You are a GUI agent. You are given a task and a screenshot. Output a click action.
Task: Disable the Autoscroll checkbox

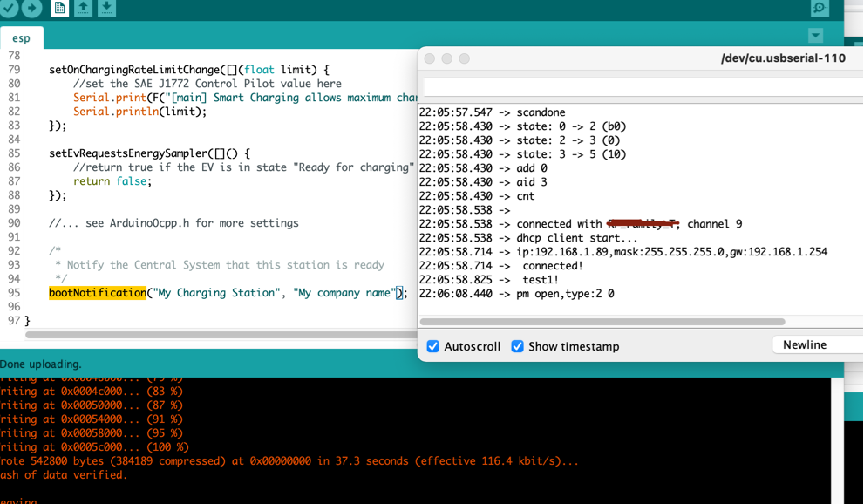pyautogui.click(x=432, y=346)
